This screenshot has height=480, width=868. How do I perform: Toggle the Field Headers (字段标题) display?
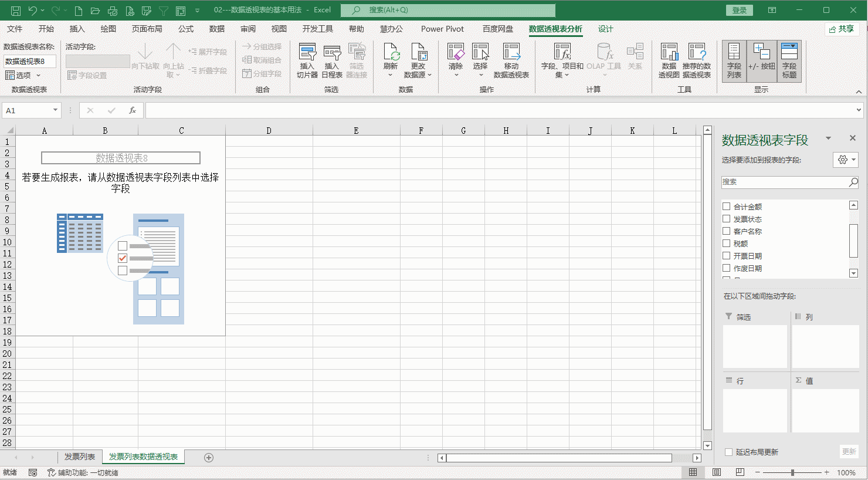(789, 61)
